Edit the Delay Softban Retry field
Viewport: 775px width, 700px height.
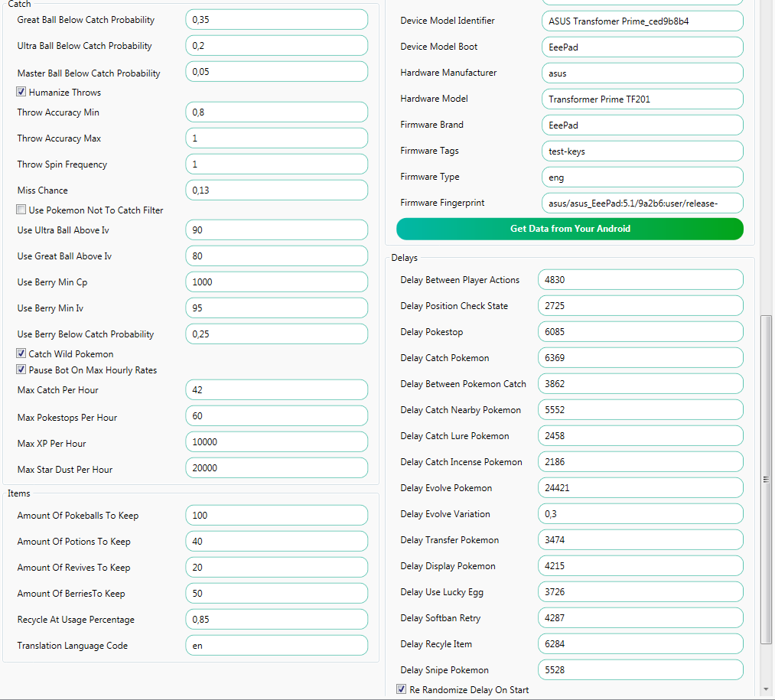click(x=640, y=618)
